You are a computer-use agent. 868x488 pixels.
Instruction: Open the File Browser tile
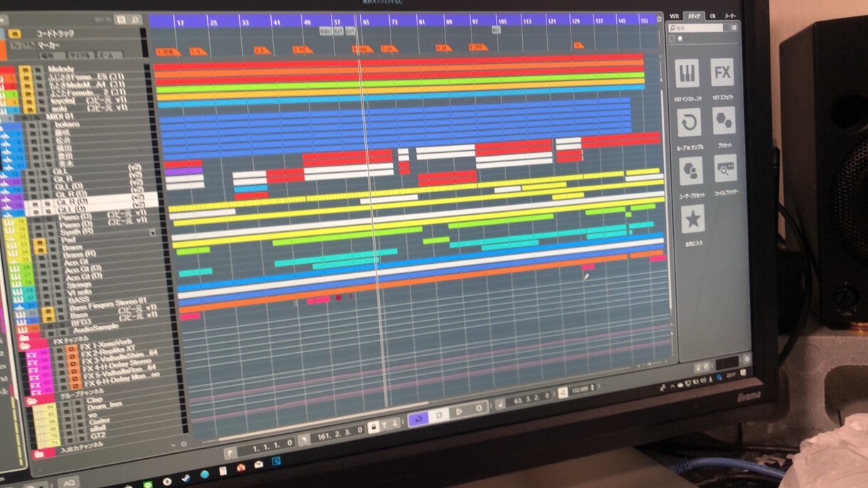726,169
